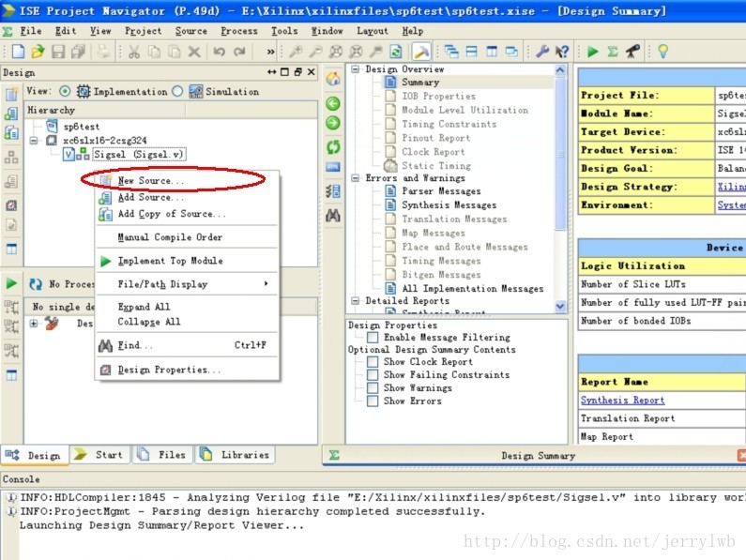The width and height of the screenshot is (746, 560).
Task: Open Parser Messages in the tree
Action: coord(441,190)
